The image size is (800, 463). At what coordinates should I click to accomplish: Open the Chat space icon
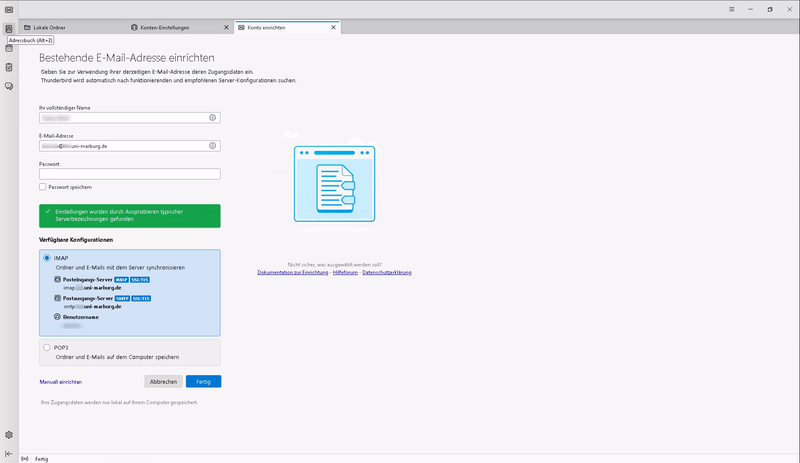pyautogui.click(x=9, y=86)
